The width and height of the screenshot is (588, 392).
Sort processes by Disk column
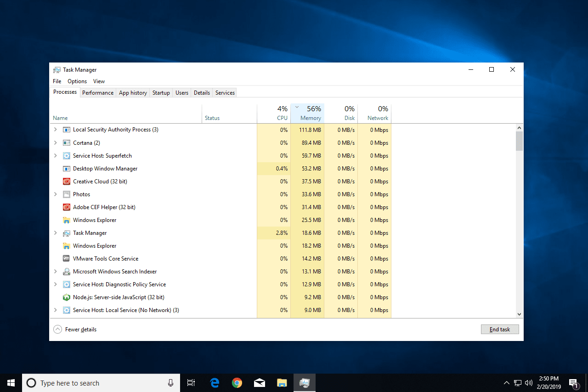click(x=341, y=114)
